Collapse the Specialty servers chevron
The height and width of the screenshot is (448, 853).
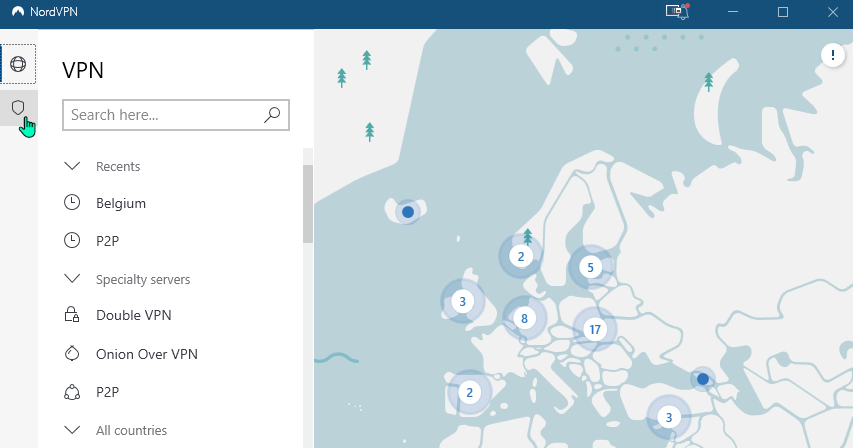coord(72,279)
